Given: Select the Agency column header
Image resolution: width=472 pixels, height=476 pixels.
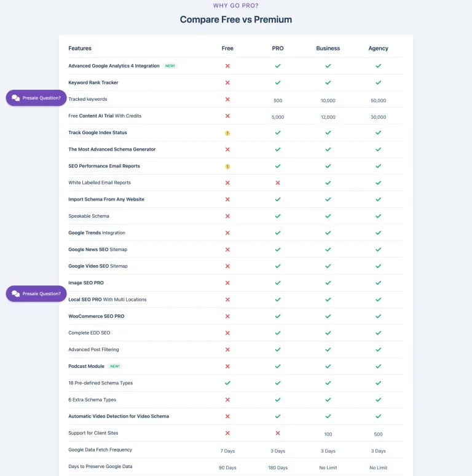Looking at the screenshot, I should pos(378,48).
